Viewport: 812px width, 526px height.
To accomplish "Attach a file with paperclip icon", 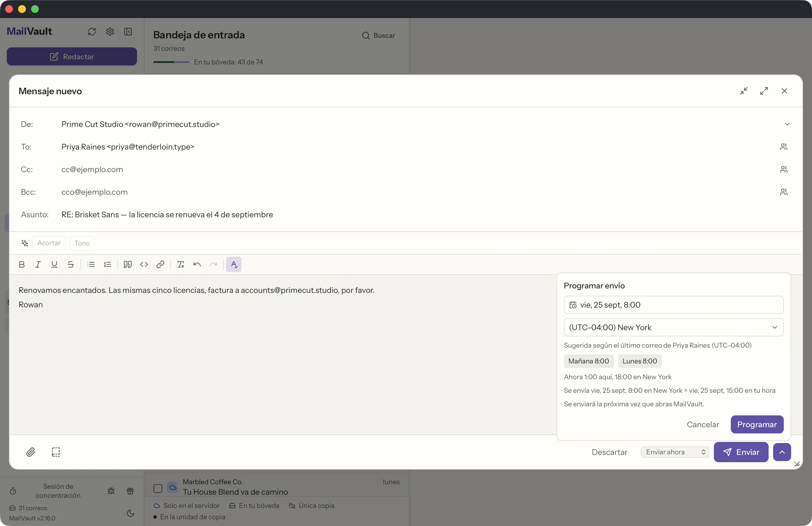I will pos(31,452).
